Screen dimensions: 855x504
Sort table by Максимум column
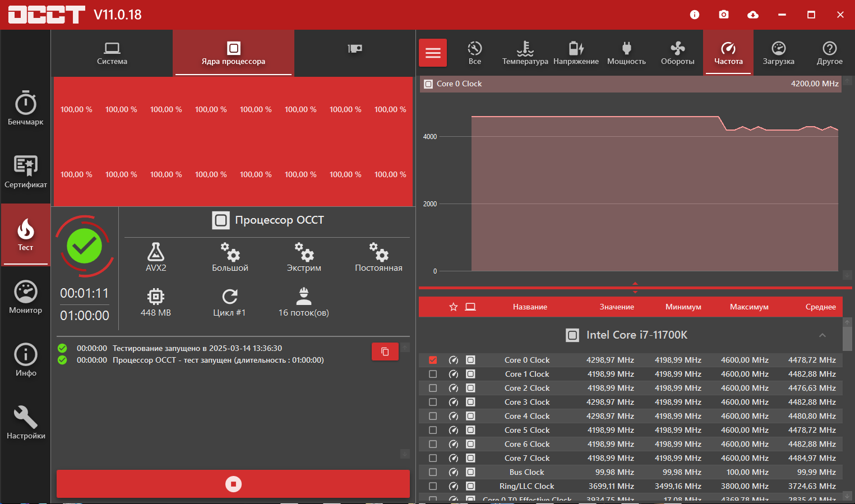(749, 307)
